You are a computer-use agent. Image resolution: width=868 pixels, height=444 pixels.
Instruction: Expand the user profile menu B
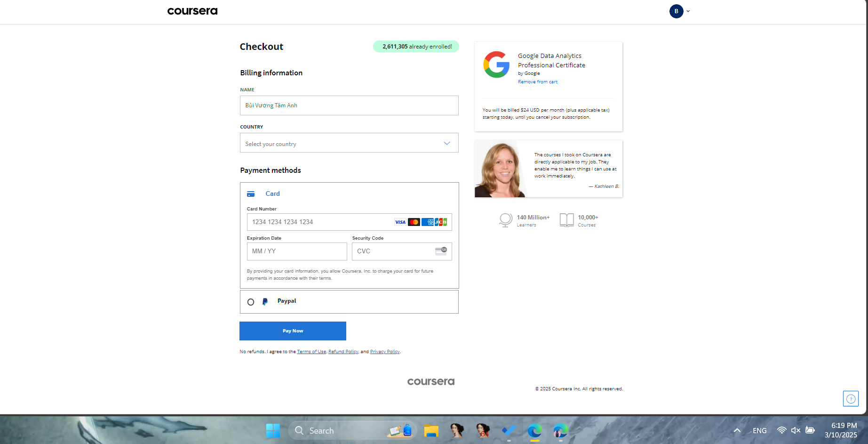[x=679, y=11]
